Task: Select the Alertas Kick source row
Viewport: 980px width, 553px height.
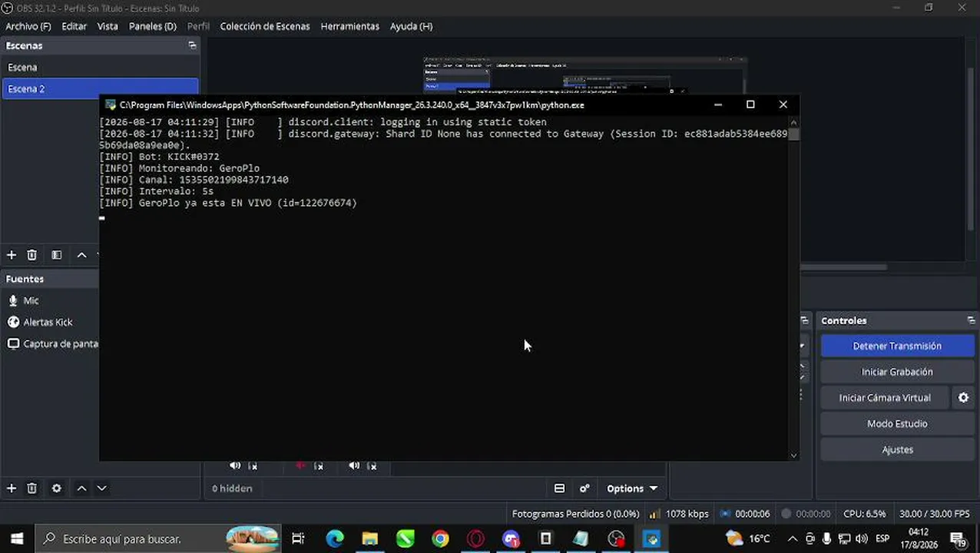Action: tap(51, 323)
